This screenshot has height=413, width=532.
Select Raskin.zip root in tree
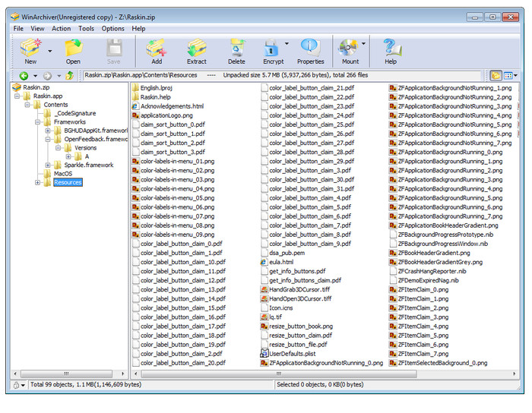[x=36, y=87]
